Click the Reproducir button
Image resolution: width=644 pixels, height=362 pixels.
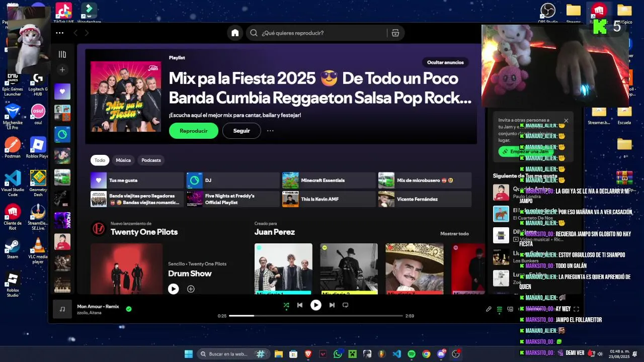(x=194, y=131)
